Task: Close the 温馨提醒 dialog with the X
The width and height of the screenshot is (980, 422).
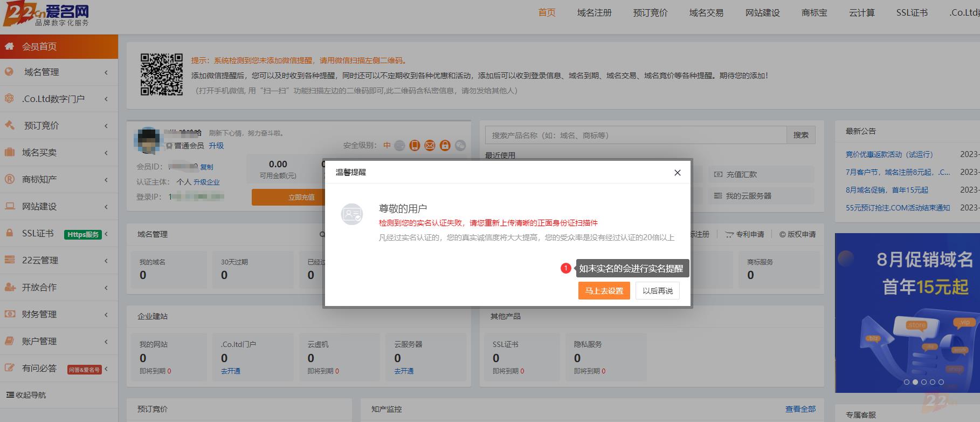Action: pyautogui.click(x=677, y=173)
